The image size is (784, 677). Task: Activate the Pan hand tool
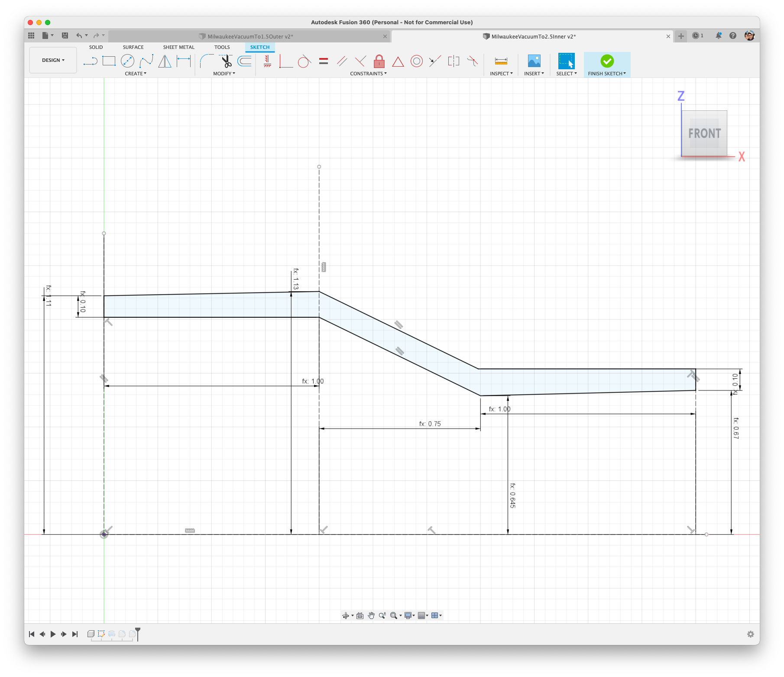coord(371,616)
